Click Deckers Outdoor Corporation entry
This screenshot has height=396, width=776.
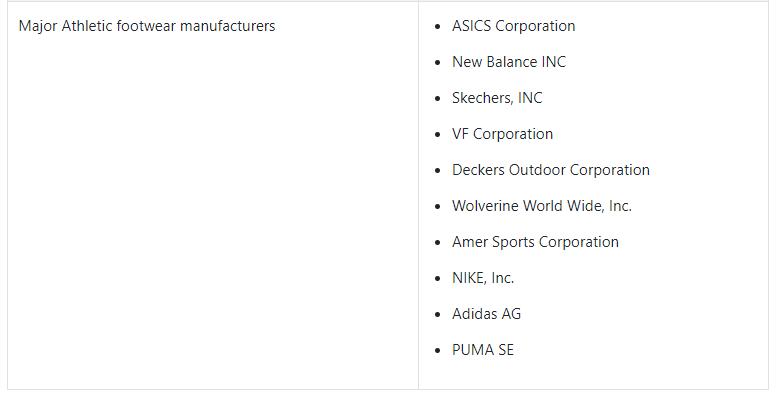pos(551,170)
